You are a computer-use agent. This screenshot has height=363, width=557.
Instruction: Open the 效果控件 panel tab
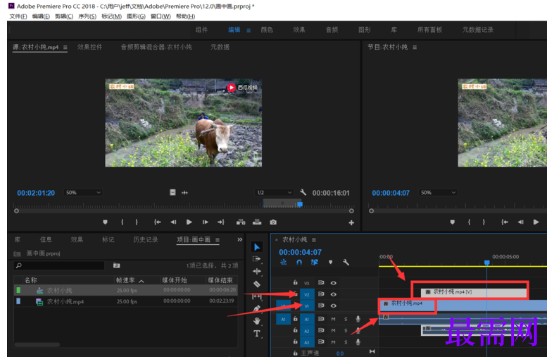point(90,47)
